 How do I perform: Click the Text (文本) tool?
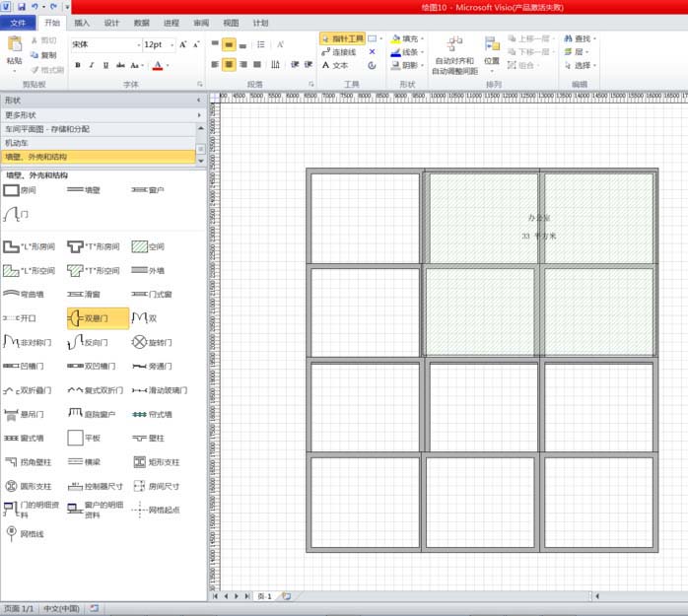click(x=336, y=65)
